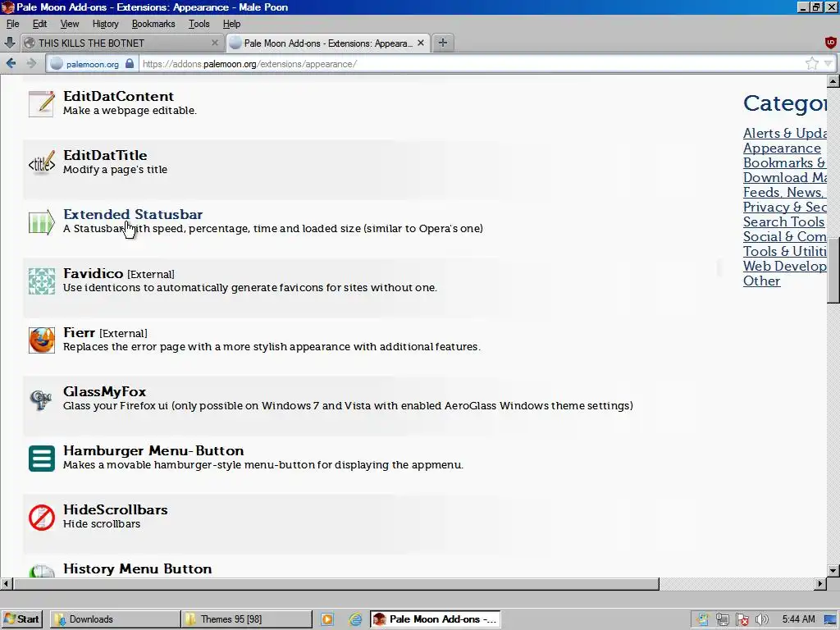Click the EditDatTitle title-tag icon

pos(42,162)
